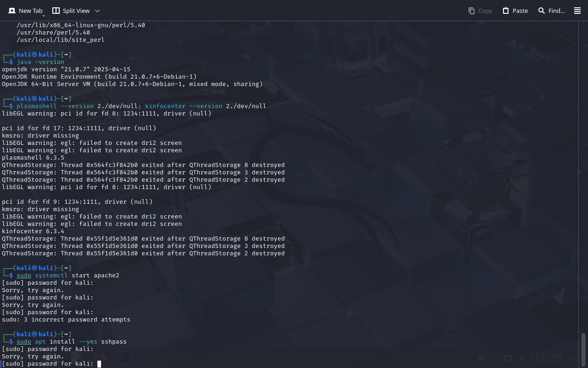Click the 'sudo apt install --yes sshpass' command
Screen dimensions: 588x368
click(72, 342)
